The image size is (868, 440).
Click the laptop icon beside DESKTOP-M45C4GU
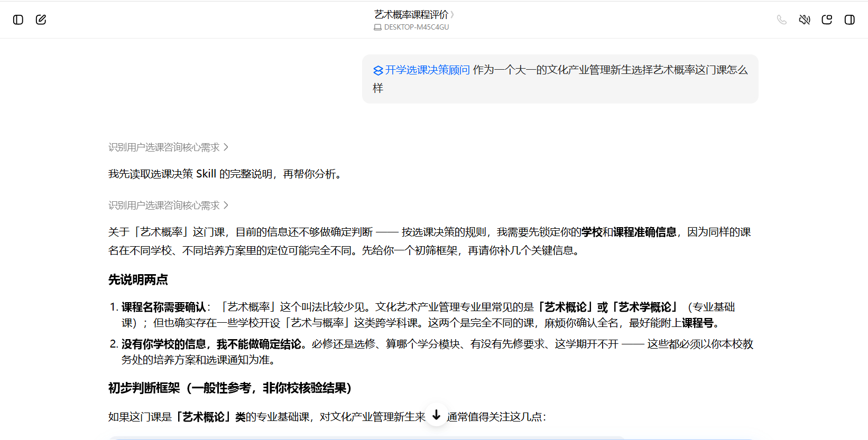[377, 27]
